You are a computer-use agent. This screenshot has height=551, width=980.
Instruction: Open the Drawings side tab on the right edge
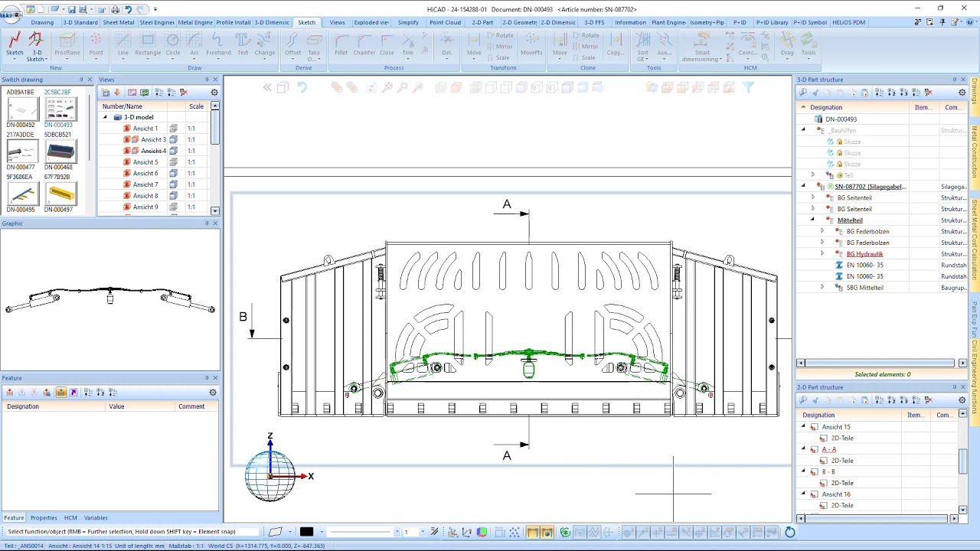[x=975, y=91]
